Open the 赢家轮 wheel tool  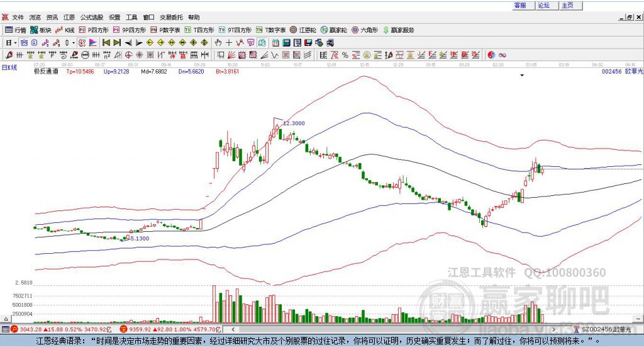point(334,30)
